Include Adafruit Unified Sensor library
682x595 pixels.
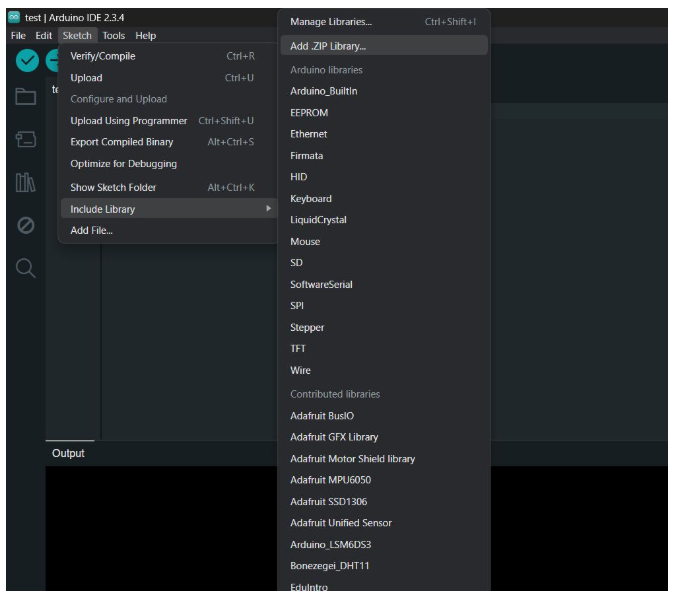(384, 523)
